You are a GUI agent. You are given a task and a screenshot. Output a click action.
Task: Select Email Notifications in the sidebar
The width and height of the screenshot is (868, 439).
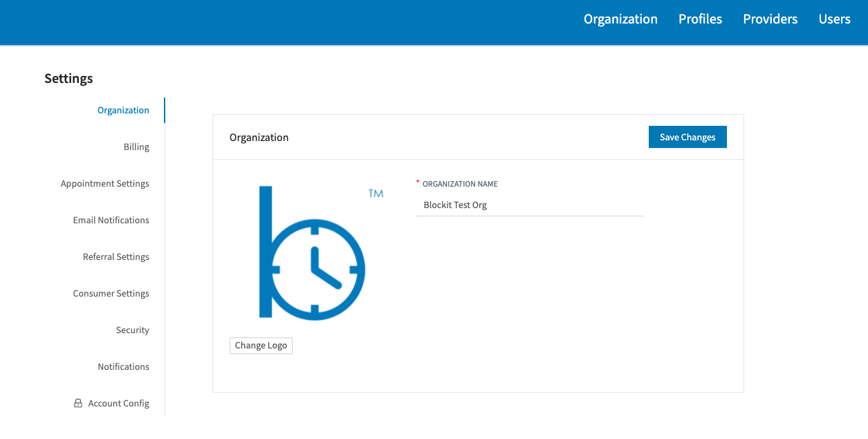click(111, 221)
